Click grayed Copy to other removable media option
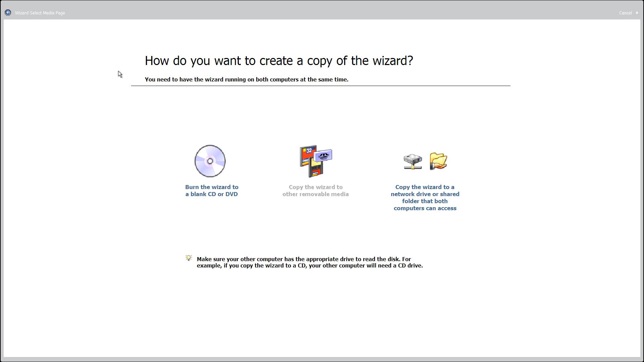 (x=315, y=190)
